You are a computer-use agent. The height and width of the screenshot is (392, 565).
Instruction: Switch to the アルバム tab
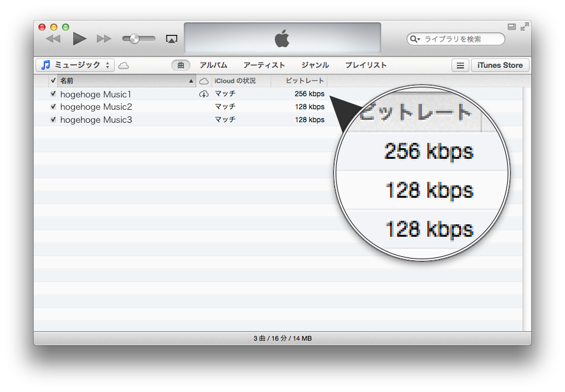tap(213, 65)
